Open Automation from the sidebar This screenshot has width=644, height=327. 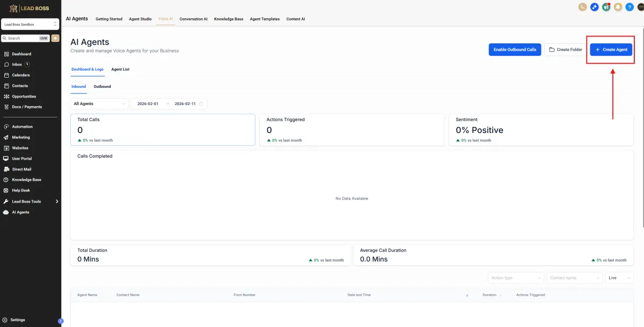(x=22, y=127)
